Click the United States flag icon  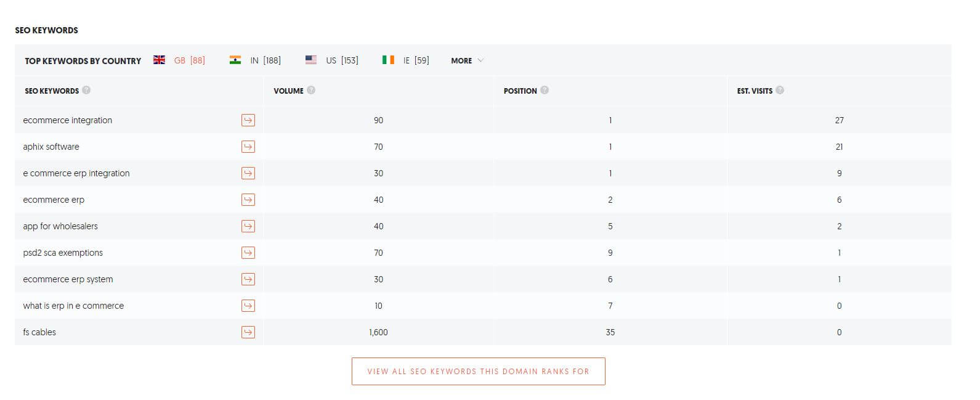tap(311, 60)
